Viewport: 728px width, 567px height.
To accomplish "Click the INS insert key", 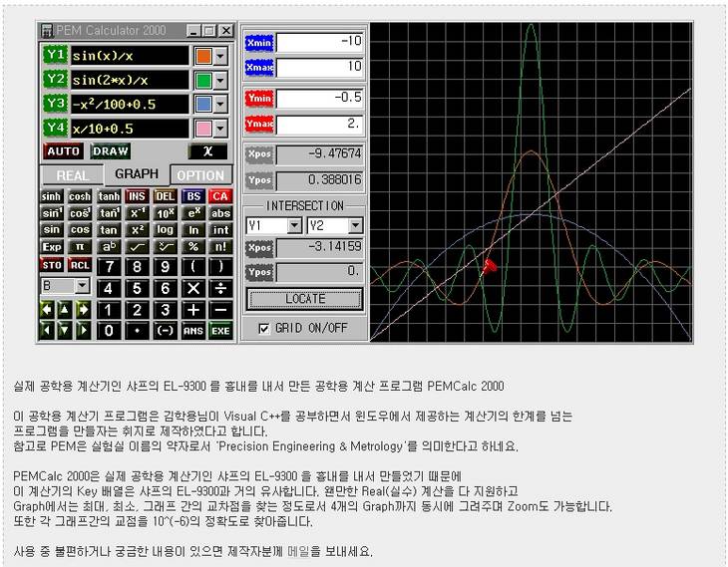I will (137, 196).
